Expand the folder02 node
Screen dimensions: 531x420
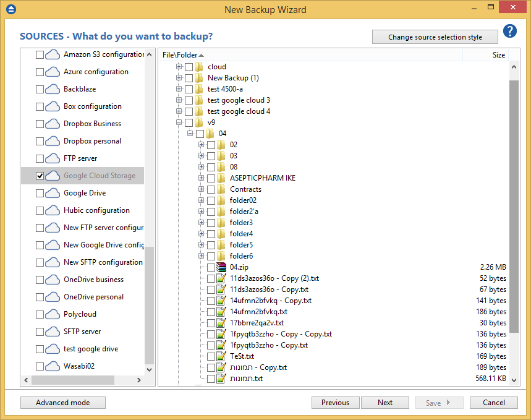(x=201, y=200)
